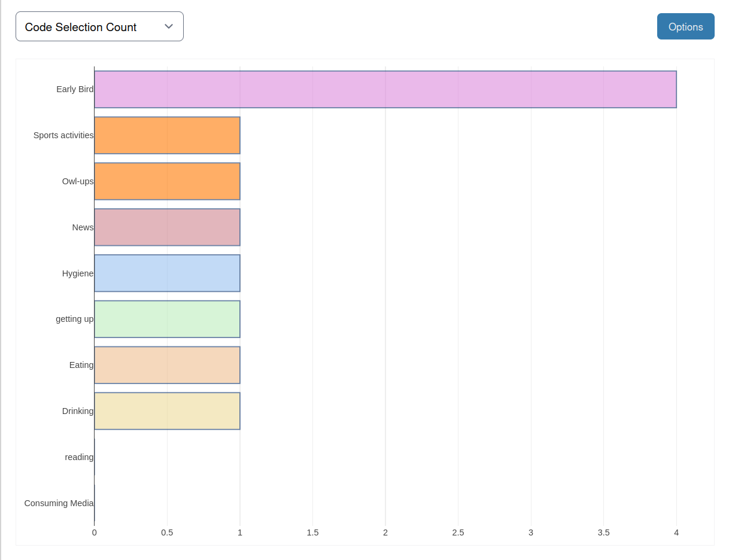The image size is (729, 560).
Task: Click the yellow Drinking bar
Action: pos(167,411)
